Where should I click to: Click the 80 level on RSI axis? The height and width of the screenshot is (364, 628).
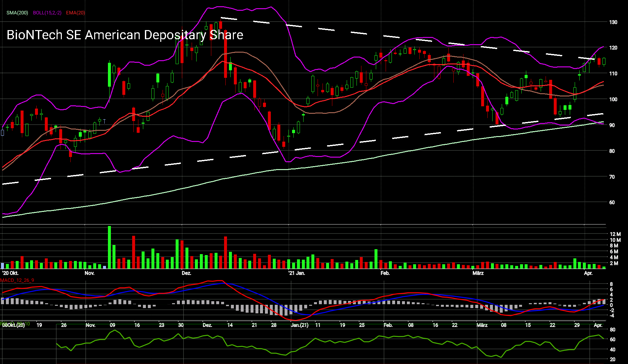point(612,330)
